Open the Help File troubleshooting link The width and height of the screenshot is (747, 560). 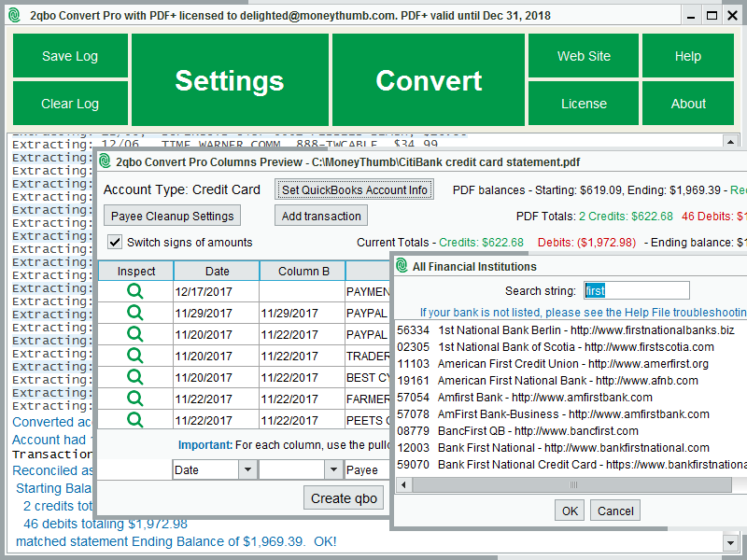[583, 313]
